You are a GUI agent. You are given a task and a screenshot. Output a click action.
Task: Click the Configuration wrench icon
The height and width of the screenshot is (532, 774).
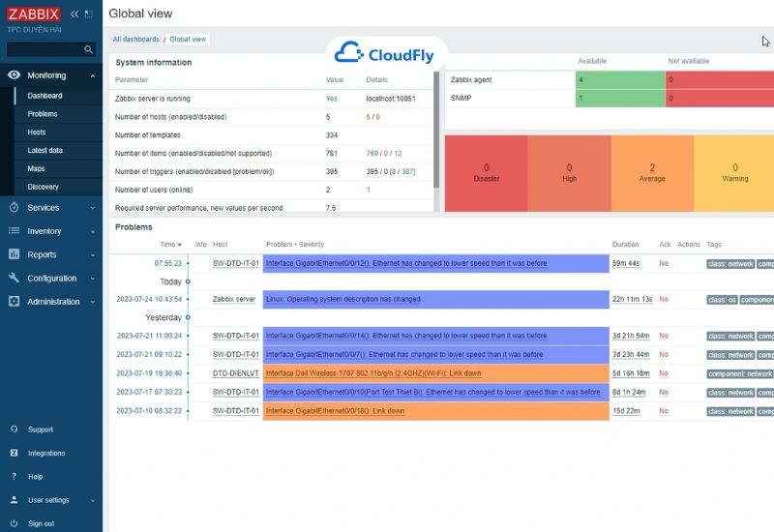coord(14,278)
